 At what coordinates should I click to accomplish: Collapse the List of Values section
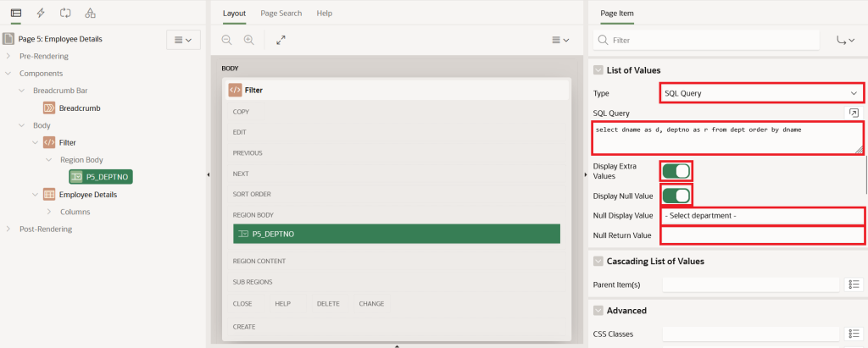598,69
